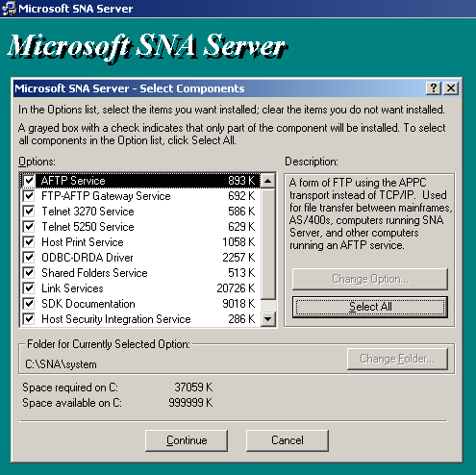The height and width of the screenshot is (475, 476).
Task: Cancel the component selection
Action: pyautogui.click(x=288, y=440)
